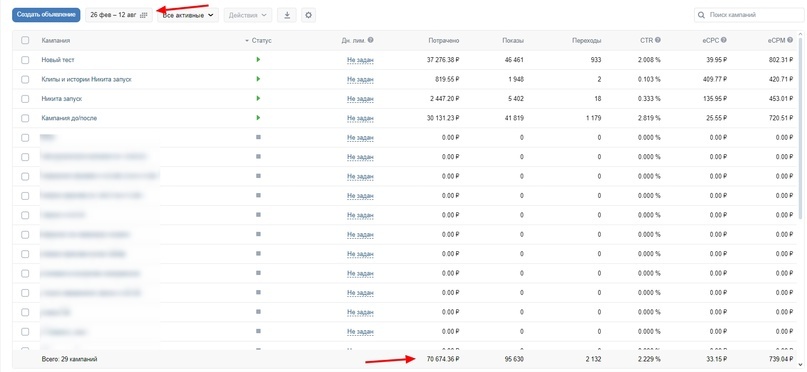The image size is (807, 372).
Task: Click the green play status of Новый тест
Action: [258, 60]
